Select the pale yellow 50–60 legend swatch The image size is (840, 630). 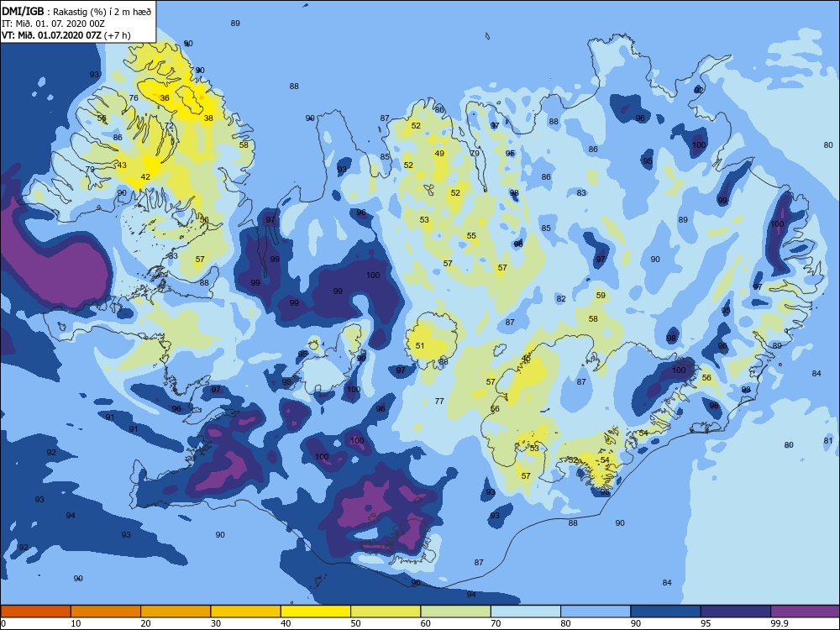[x=386, y=612]
